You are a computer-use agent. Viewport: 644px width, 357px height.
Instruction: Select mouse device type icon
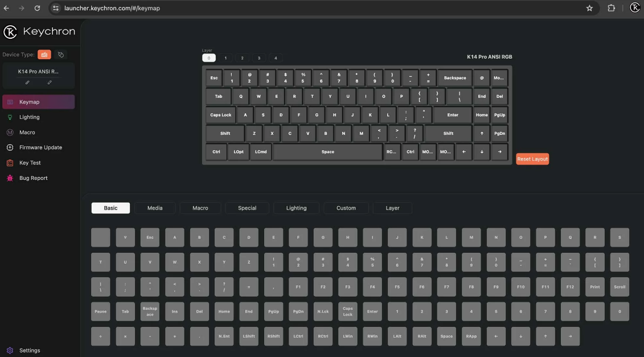(61, 55)
